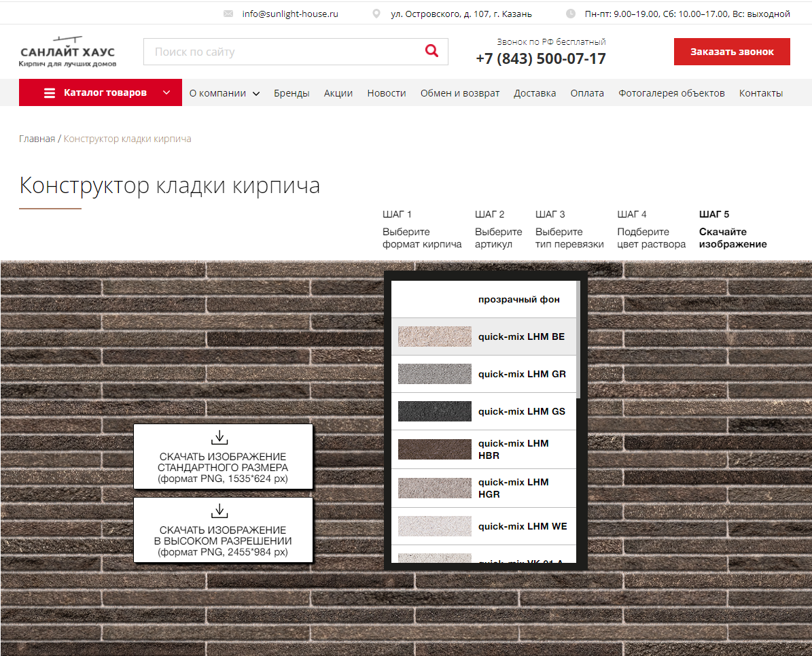Click the search magnifier icon
This screenshot has width=812, height=656.
pyautogui.click(x=431, y=51)
